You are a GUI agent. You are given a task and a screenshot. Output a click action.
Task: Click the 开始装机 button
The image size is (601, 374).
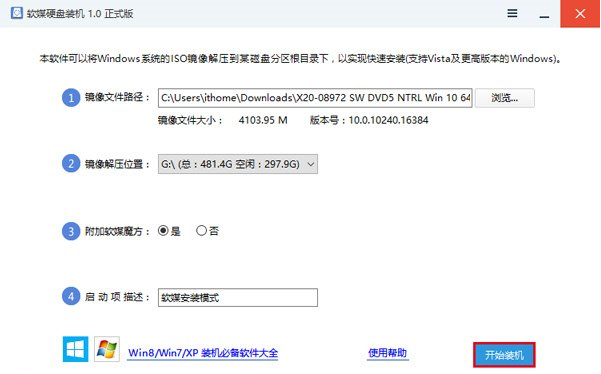pos(504,355)
